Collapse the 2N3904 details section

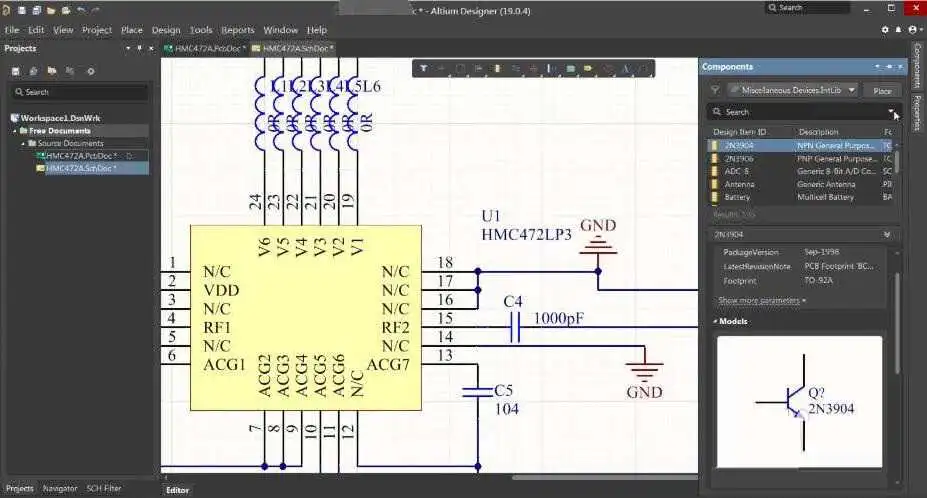[x=887, y=235]
